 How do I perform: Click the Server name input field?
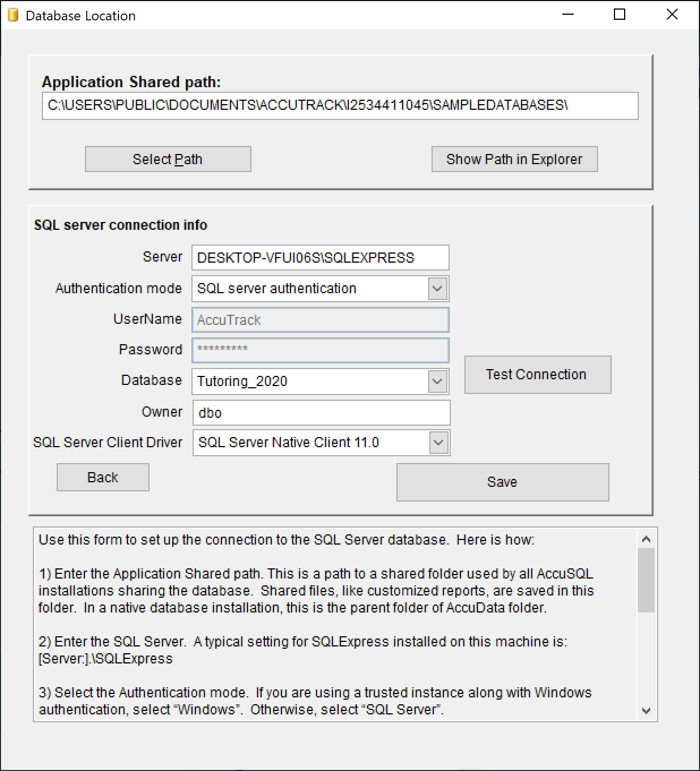click(x=320, y=258)
